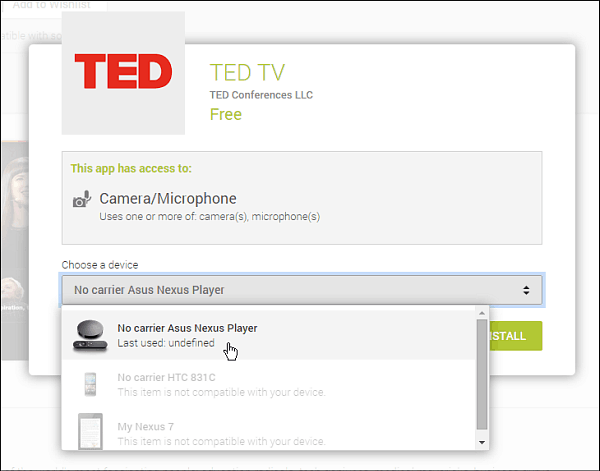Viewport: 600px width, 471px height.
Task: Click the dropdown up-down arrow indicator
Action: pyautogui.click(x=526, y=290)
